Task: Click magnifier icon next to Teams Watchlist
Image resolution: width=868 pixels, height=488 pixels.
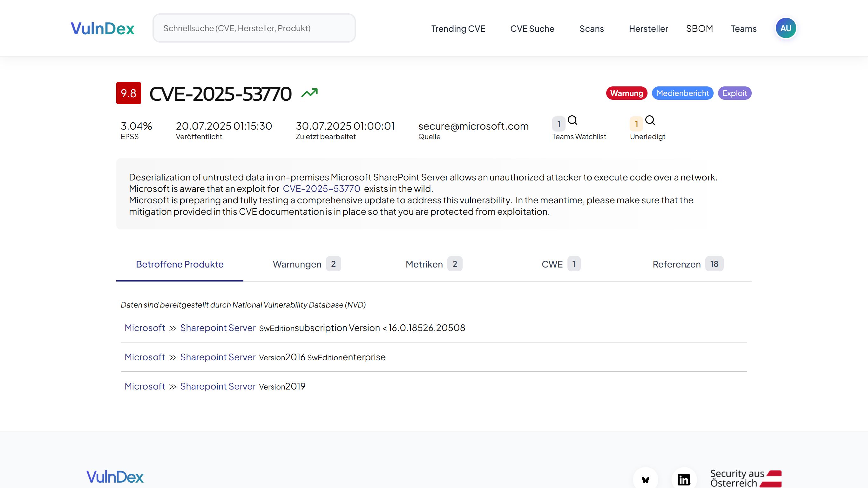Action: point(573,120)
